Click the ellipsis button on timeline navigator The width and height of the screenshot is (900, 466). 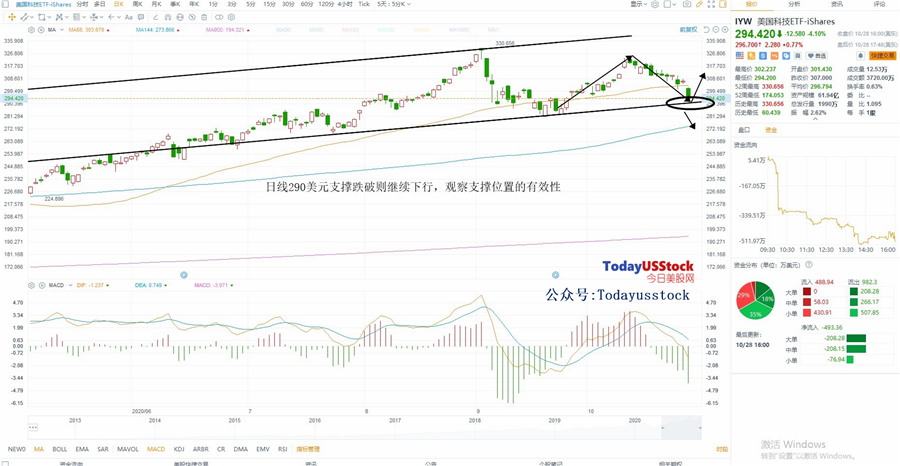[33, 427]
